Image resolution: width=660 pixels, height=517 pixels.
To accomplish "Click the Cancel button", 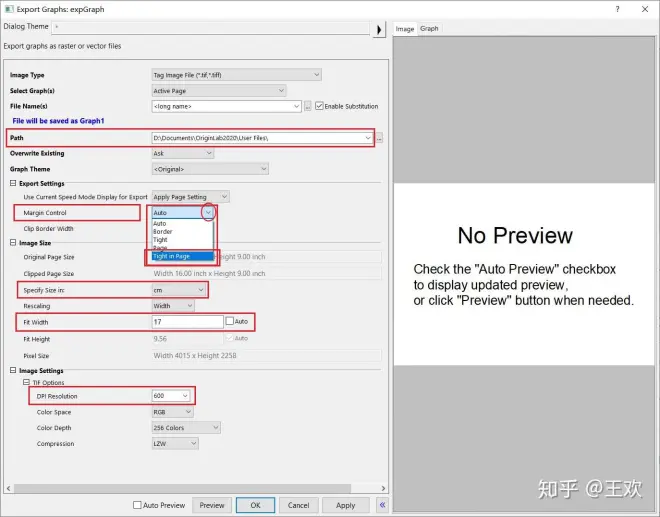I will (298, 505).
